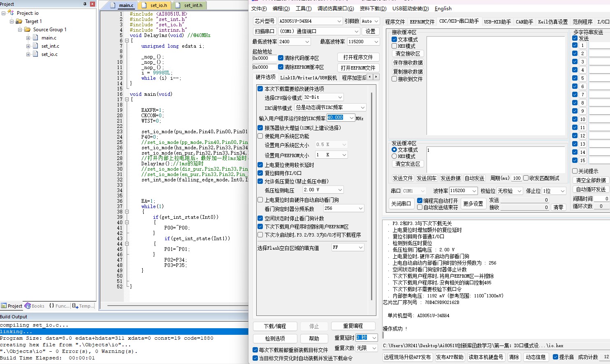Pin the Keil Project panel with pushpin icon
610x364 pixels.
point(85,4)
